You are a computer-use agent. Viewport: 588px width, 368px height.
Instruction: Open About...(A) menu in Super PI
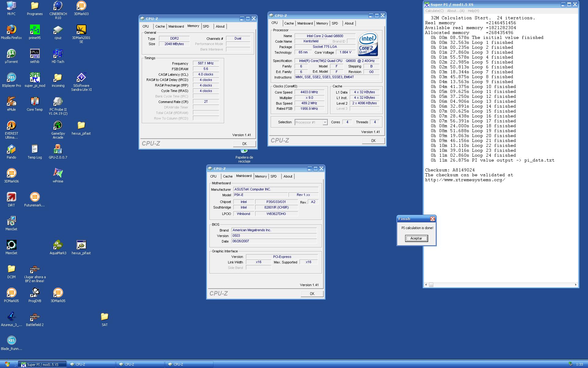(456, 11)
